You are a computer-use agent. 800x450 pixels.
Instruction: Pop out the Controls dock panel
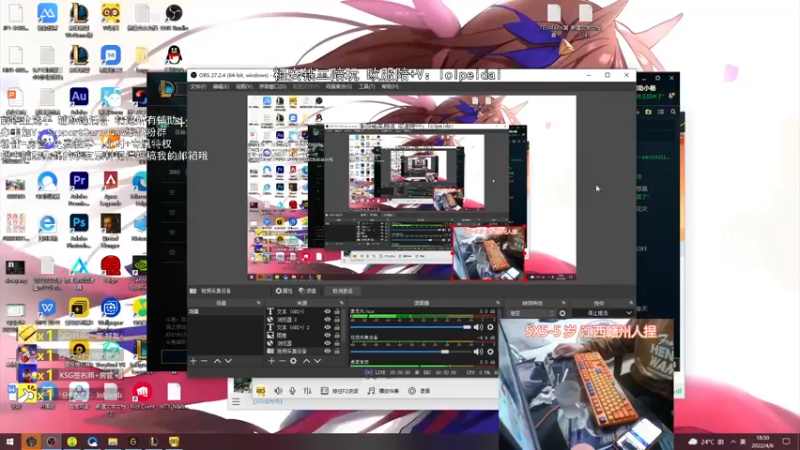click(631, 303)
